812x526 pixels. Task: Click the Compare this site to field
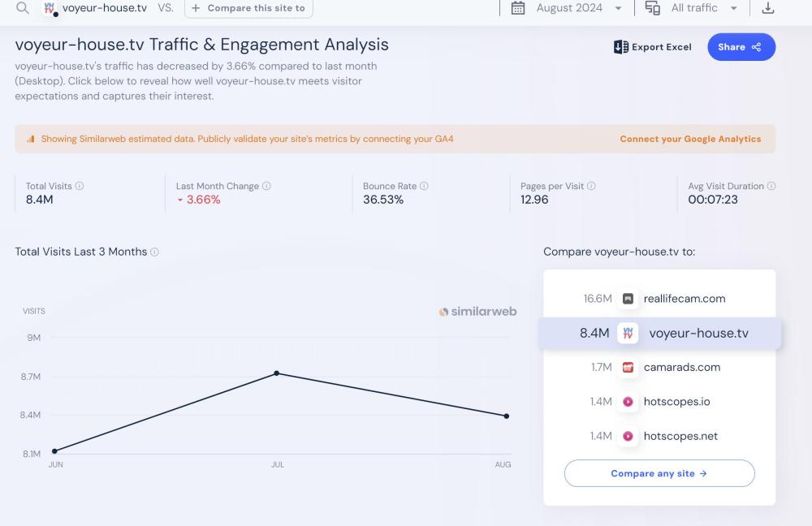[248, 8]
